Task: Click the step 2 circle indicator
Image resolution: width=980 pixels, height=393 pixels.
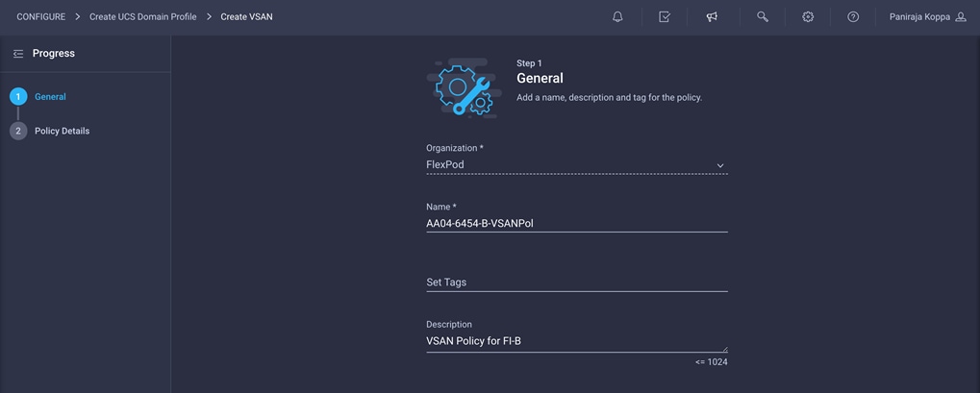Action: click(18, 132)
